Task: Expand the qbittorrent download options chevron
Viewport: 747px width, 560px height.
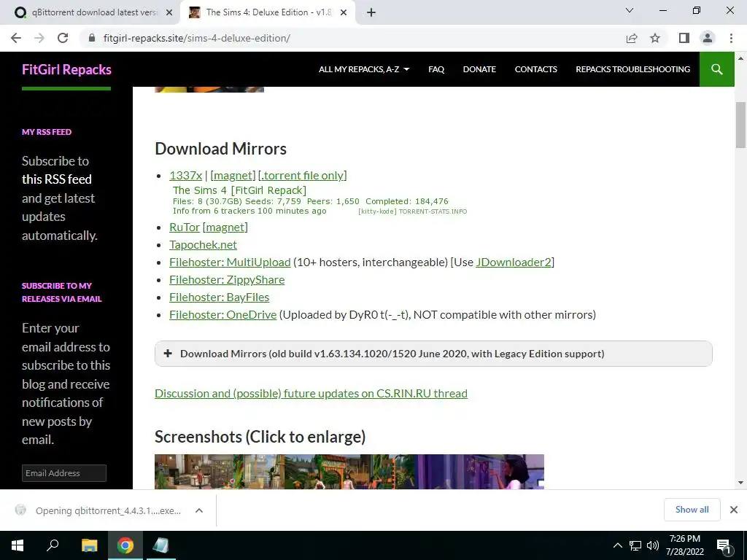Action: click(x=199, y=510)
